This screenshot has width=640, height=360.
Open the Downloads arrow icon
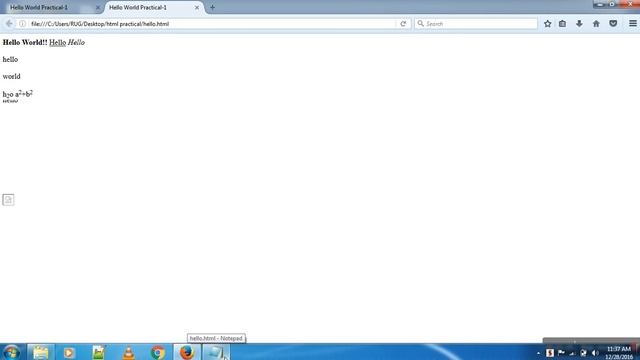pyautogui.click(x=579, y=24)
